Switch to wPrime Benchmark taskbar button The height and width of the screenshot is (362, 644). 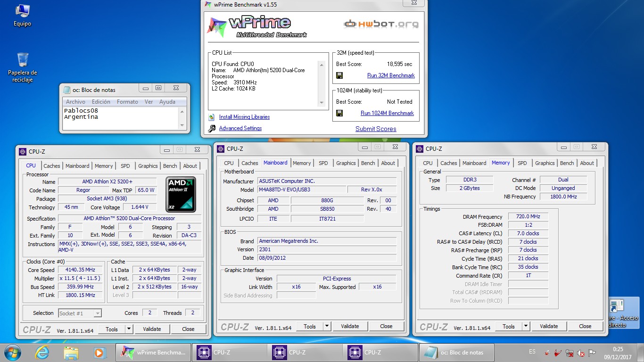pos(153,353)
